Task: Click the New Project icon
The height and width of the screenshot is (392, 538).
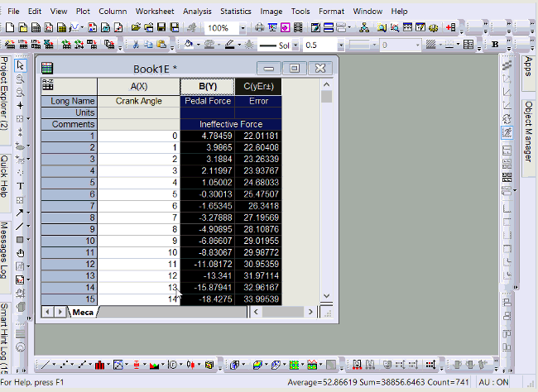Action: point(7,27)
